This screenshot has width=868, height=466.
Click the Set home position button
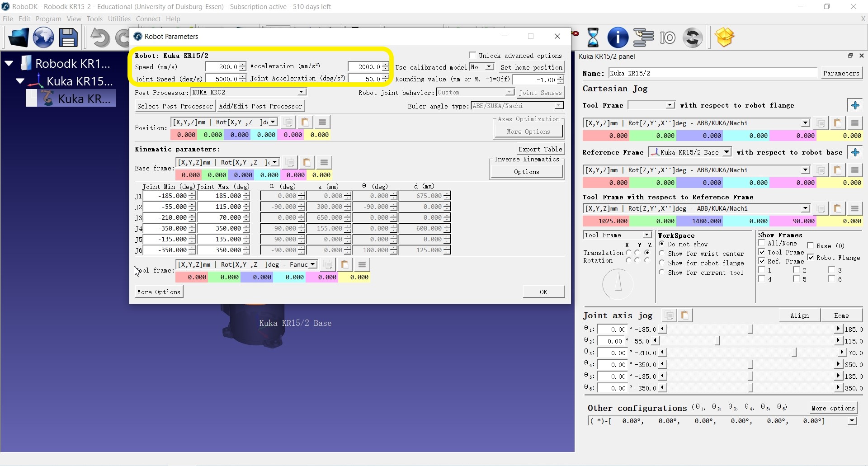tap(531, 67)
